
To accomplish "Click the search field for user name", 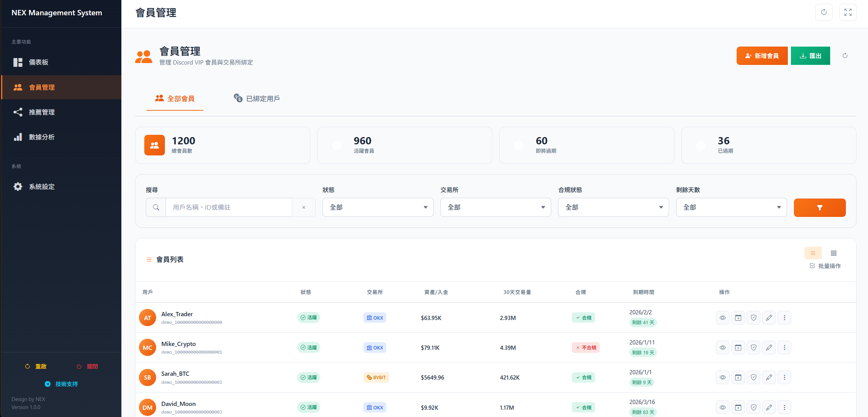I will (229, 207).
